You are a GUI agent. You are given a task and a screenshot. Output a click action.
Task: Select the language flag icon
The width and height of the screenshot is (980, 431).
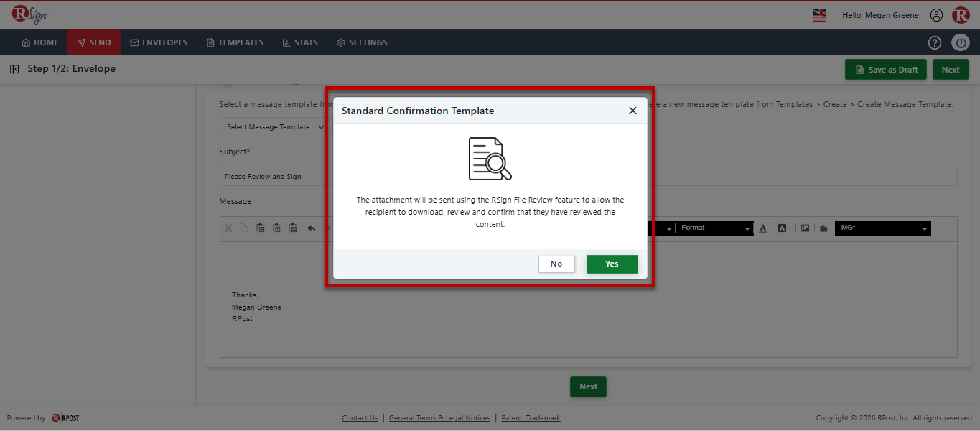[819, 15]
